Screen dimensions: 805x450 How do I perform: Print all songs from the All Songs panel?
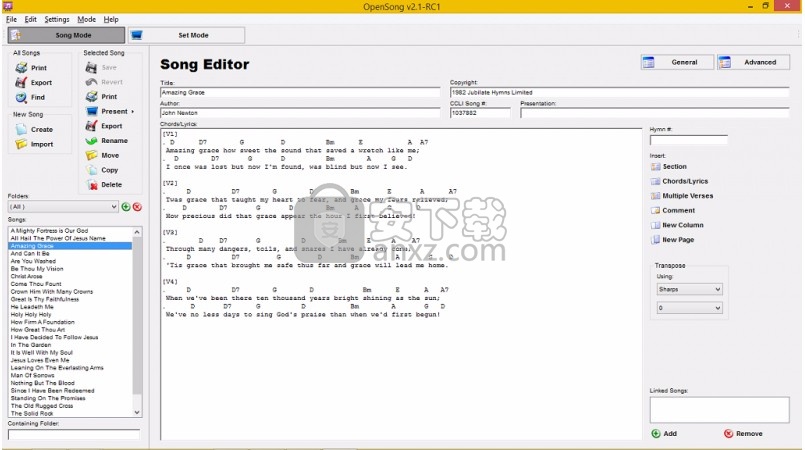click(31, 68)
